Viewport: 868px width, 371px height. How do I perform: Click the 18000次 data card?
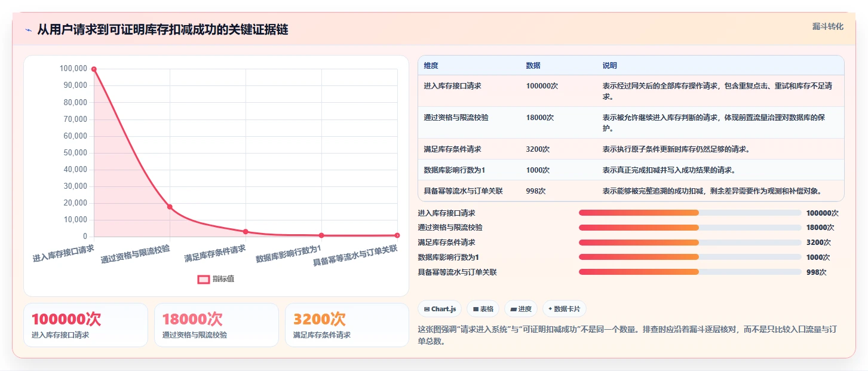pos(216,325)
